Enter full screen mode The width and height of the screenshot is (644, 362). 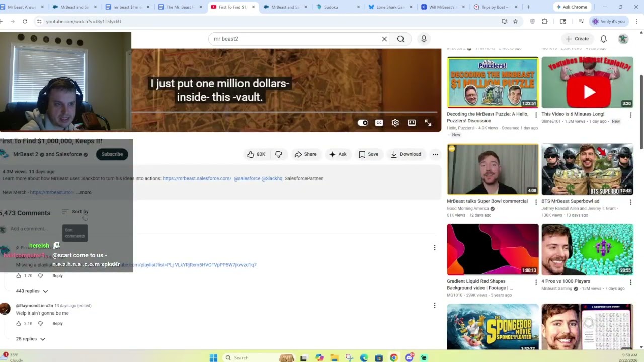click(x=428, y=123)
